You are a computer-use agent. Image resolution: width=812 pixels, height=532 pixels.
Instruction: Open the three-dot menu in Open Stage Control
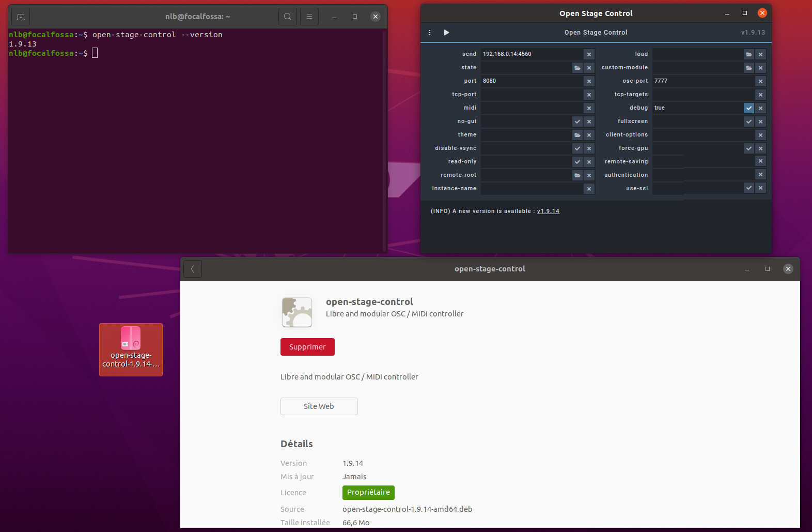click(429, 33)
